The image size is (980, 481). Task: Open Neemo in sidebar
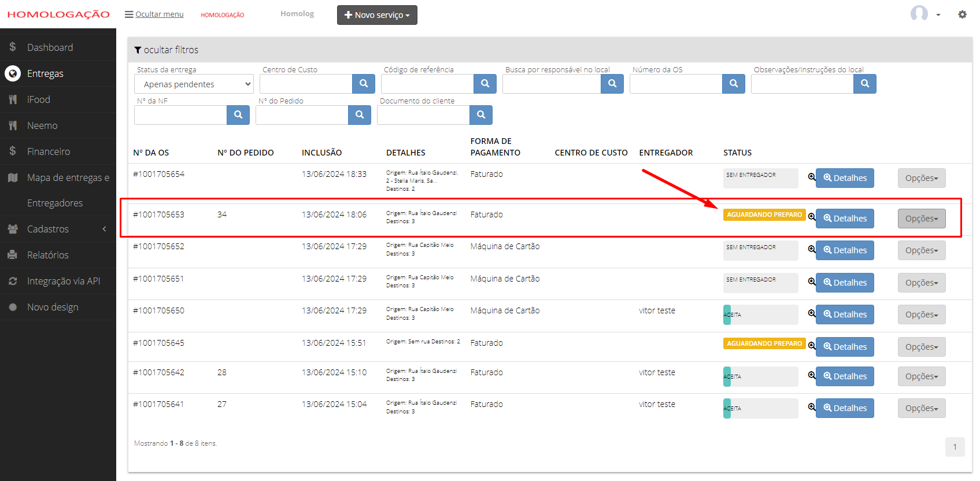tap(58, 125)
